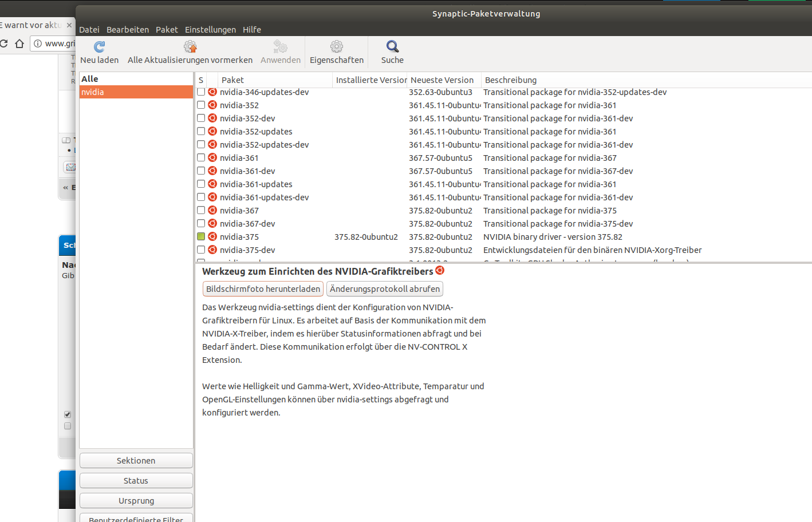This screenshot has height=522, width=812.
Task: Click the Neu laden reload icon
Action: [99, 47]
